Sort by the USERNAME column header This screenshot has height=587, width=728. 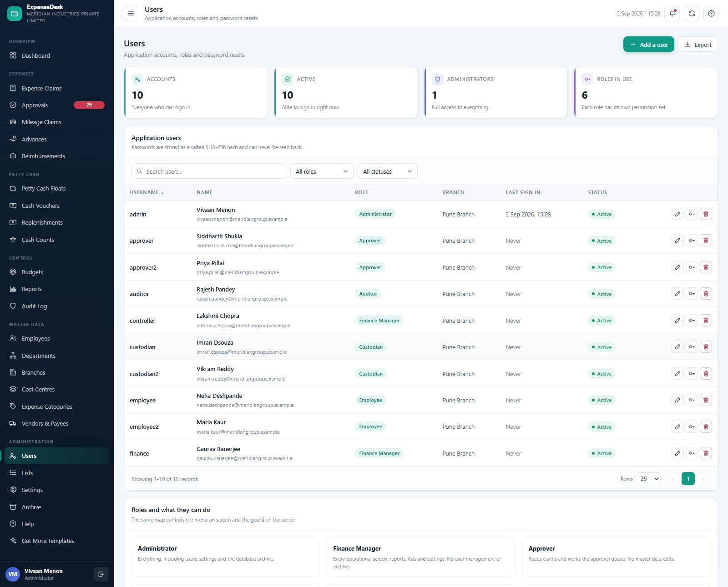click(147, 193)
